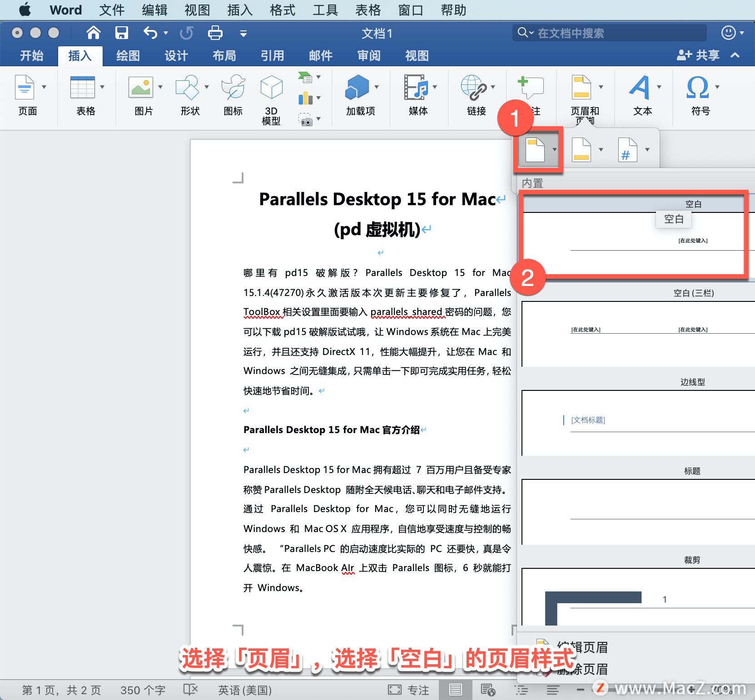Choose 删除页眉 remove header option
This screenshot has height=700, width=755.
pyautogui.click(x=582, y=669)
